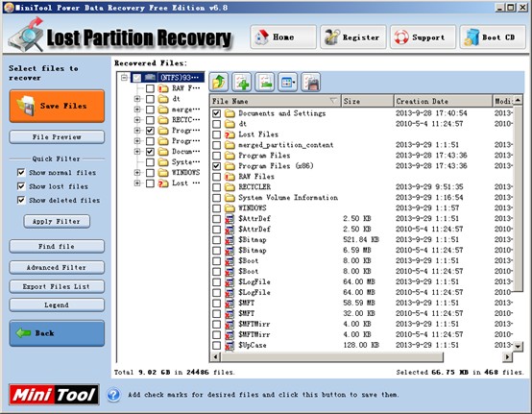Screen dimensions: 532x414
Task: Click the Program Files (x86) folder icon
Action: pos(230,166)
